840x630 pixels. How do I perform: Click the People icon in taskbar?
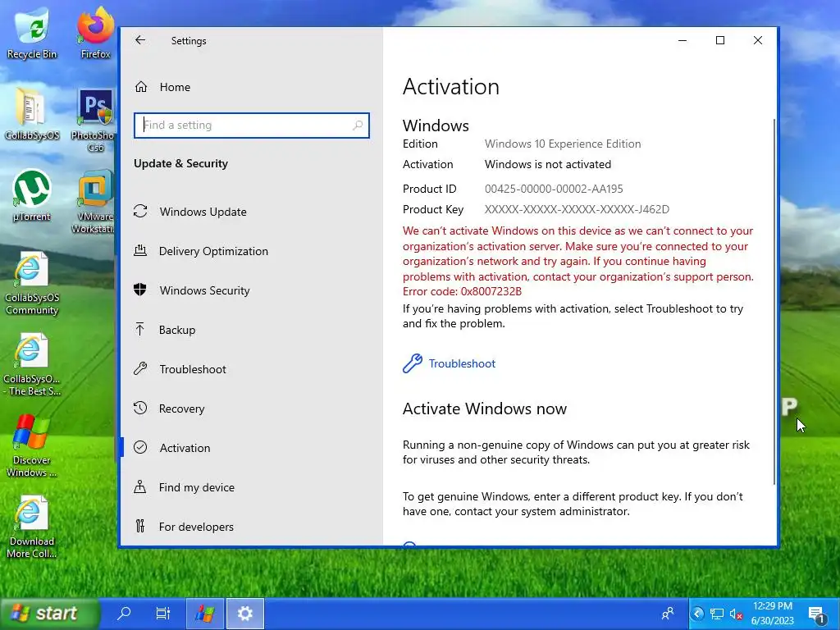[668, 614]
